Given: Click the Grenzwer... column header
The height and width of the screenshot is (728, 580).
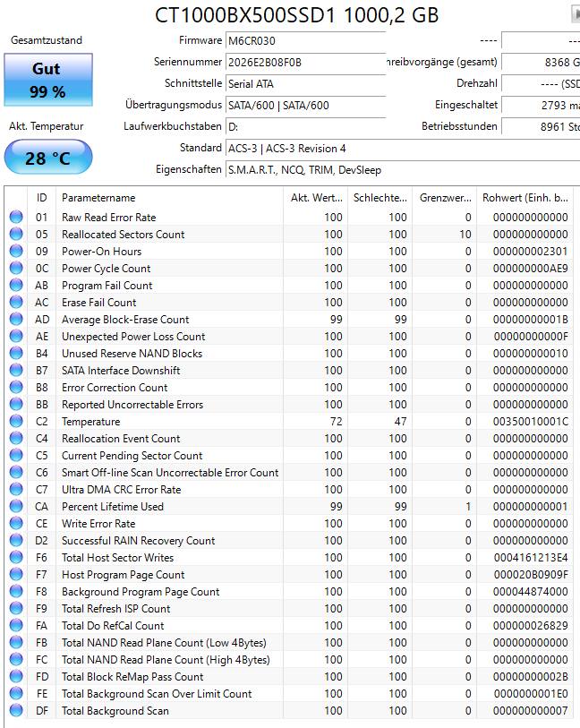Looking at the screenshot, I should 445,198.
